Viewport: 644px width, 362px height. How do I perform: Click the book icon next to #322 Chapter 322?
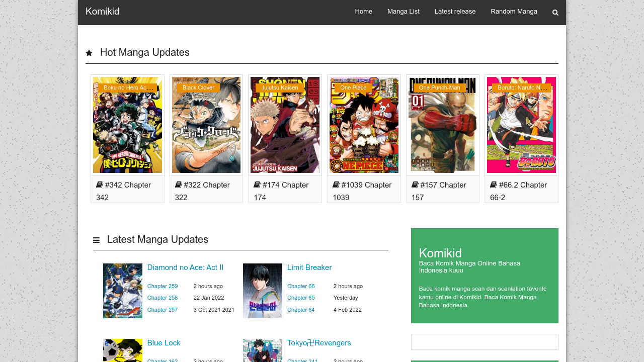(179, 185)
